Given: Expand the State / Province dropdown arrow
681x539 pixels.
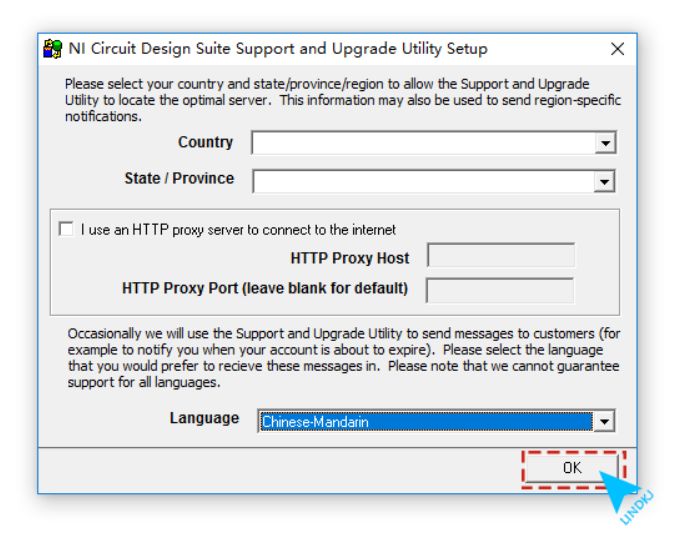Looking at the screenshot, I should click(x=604, y=182).
